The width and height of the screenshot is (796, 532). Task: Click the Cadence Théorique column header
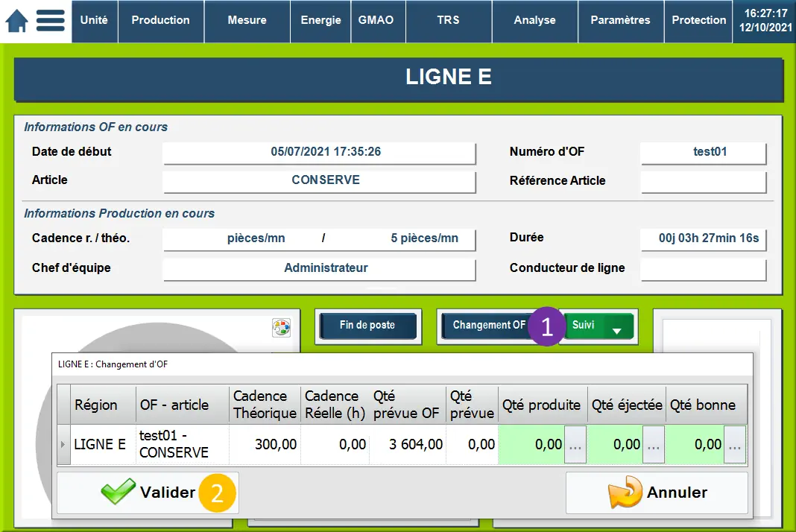[x=265, y=405]
